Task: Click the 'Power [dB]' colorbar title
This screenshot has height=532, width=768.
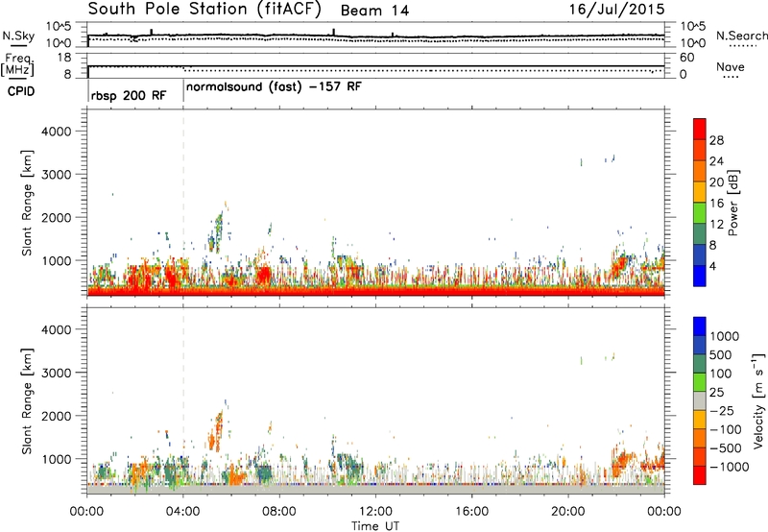Action: [x=733, y=203]
